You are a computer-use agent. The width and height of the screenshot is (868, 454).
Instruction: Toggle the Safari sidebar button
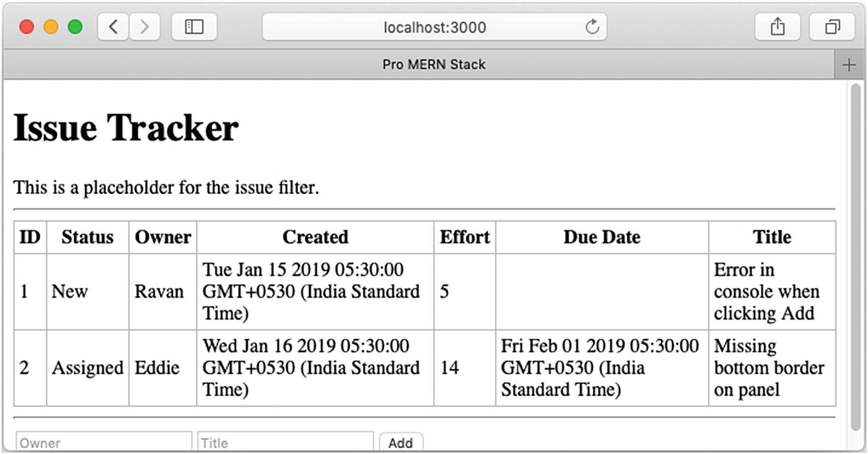[194, 27]
